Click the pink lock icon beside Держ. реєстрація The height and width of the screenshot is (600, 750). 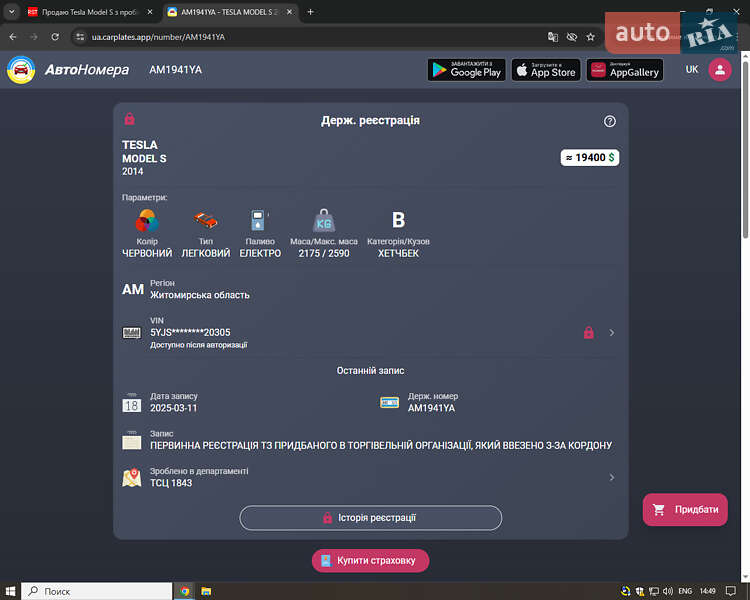coord(130,119)
